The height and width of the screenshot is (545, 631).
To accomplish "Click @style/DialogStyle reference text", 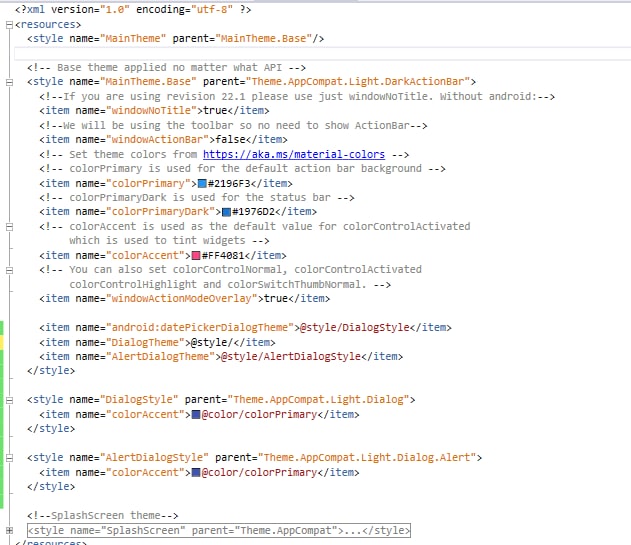I will click(355, 328).
